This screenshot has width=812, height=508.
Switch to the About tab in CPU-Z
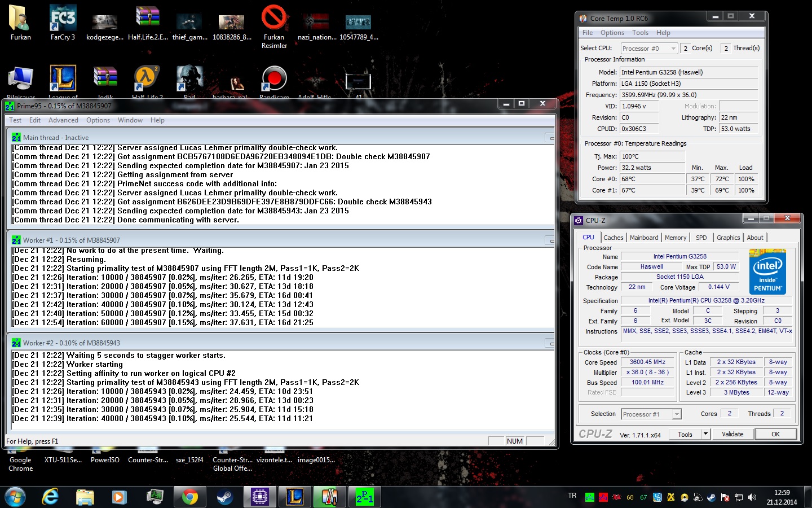[755, 238]
